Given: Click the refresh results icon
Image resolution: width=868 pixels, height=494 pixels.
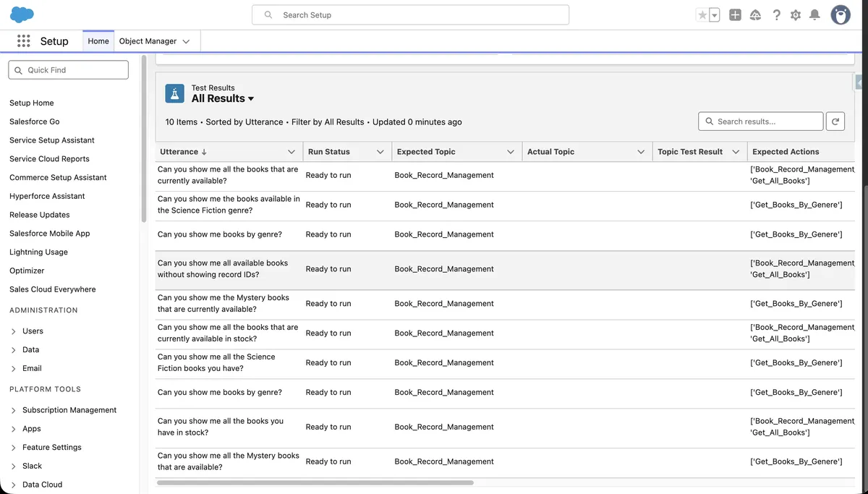Looking at the screenshot, I should coord(835,121).
